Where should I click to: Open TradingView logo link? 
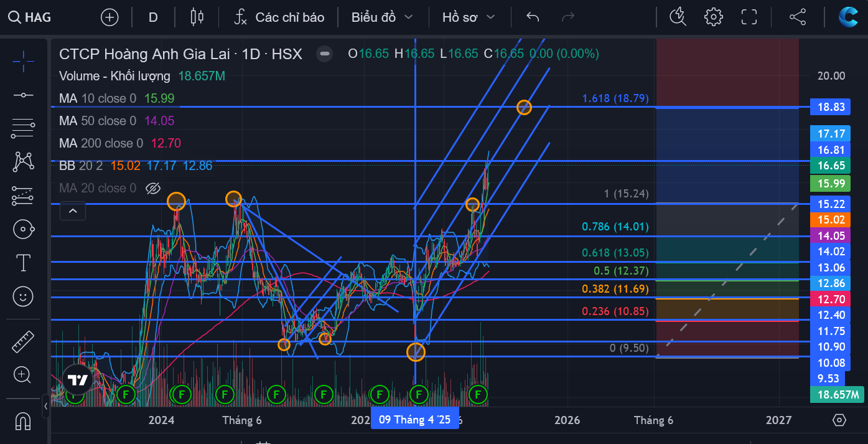(x=78, y=380)
